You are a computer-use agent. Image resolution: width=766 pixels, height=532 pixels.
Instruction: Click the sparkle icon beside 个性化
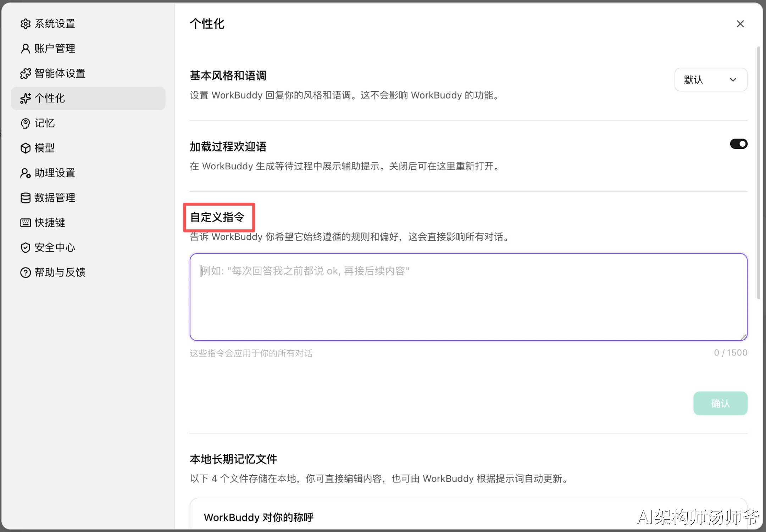pyautogui.click(x=25, y=98)
